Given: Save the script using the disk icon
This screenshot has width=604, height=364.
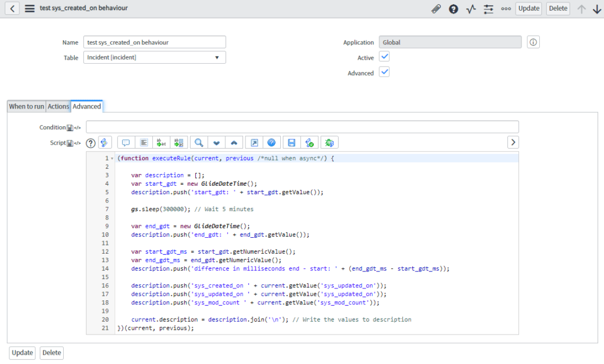Looking at the screenshot, I should (291, 142).
